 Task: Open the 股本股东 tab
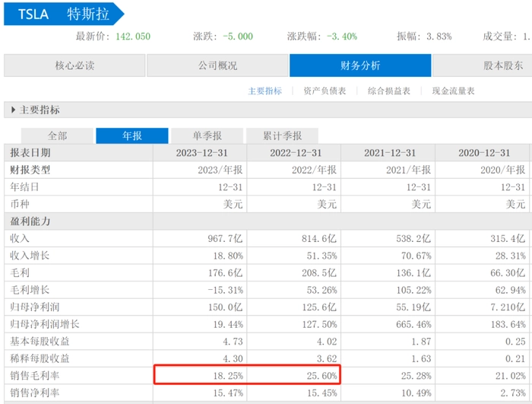point(502,65)
